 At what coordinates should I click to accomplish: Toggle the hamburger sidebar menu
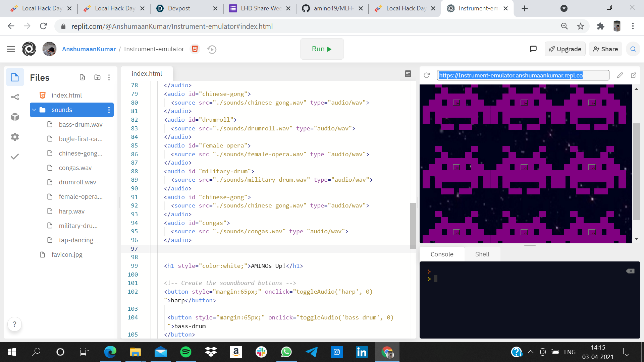pyautogui.click(x=11, y=49)
